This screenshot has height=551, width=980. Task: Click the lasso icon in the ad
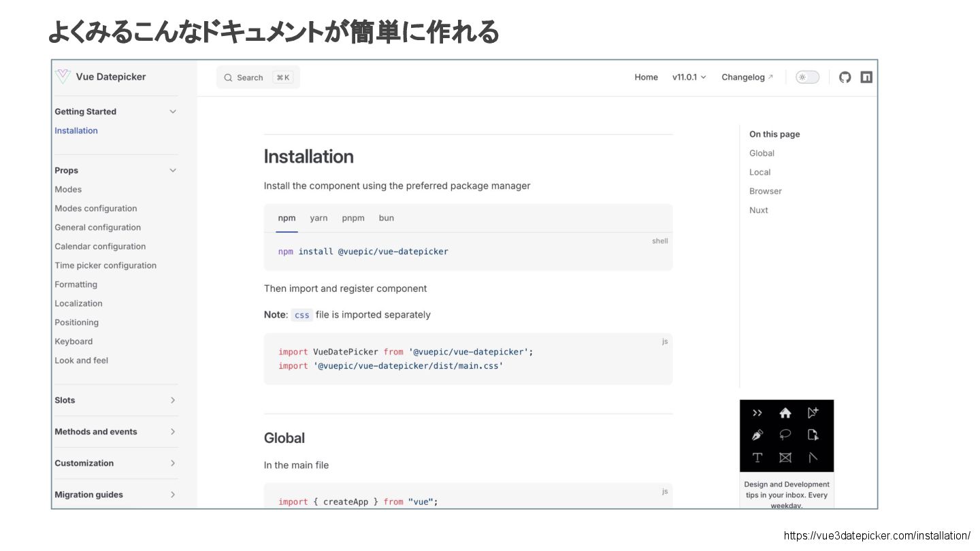point(785,435)
